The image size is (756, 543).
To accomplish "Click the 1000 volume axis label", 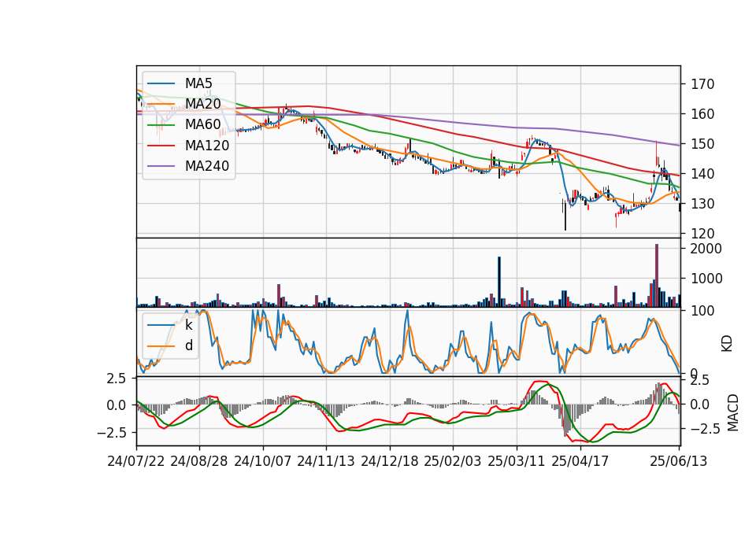I will tap(706, 279).
